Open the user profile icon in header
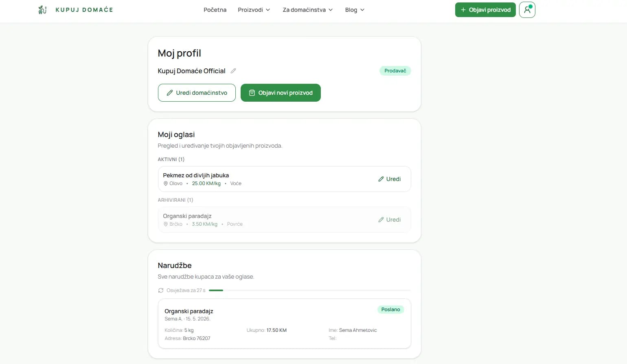The width and height of the screenshot is (627, 364). [527, 10]
